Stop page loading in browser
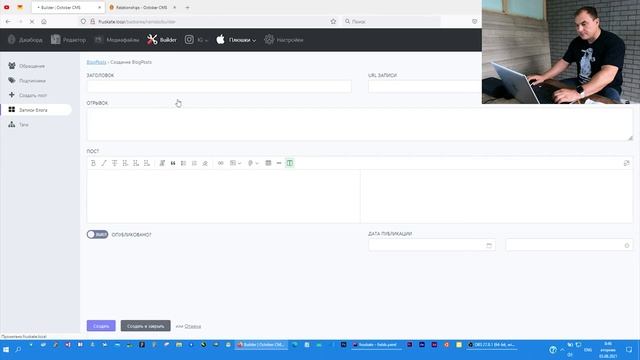Image resolution: width=640 pixels, height=360 pixels. tap(32, 21)
